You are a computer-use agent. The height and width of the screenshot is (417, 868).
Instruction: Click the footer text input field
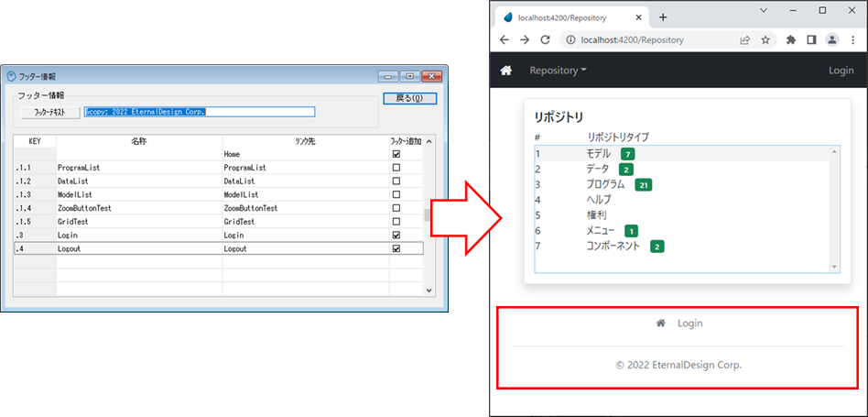pyautogui.click(x=200, y=112)
